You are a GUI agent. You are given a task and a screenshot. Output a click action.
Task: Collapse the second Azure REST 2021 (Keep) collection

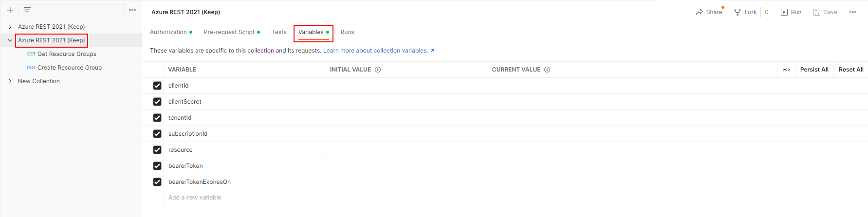click(10, 40)
